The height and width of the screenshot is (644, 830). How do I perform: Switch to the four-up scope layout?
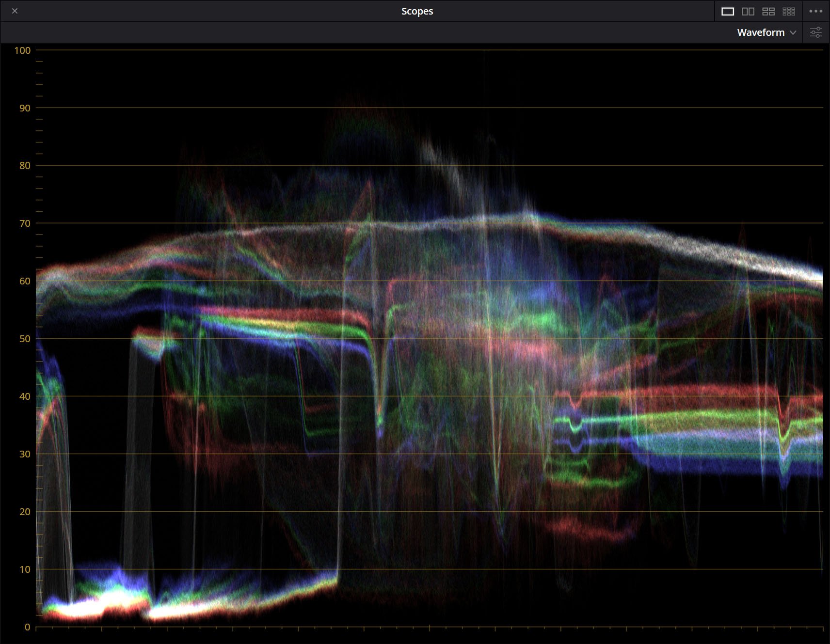769,11
